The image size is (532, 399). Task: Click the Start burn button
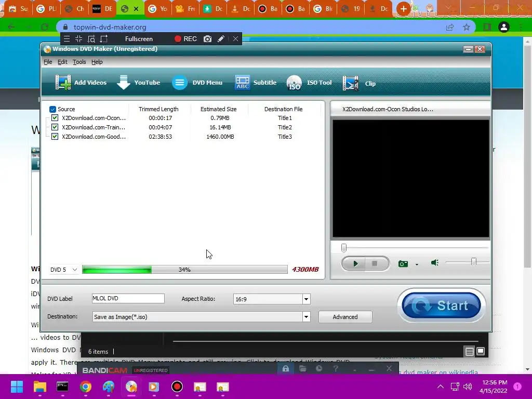(x=441, y=305)
